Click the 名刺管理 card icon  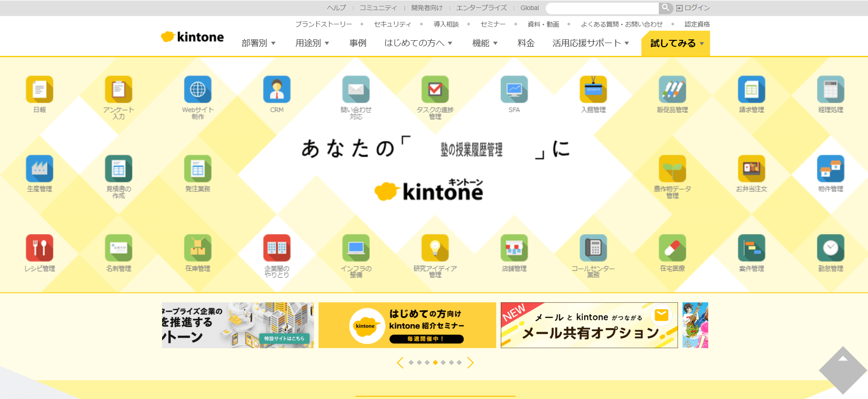click(119, 248)
